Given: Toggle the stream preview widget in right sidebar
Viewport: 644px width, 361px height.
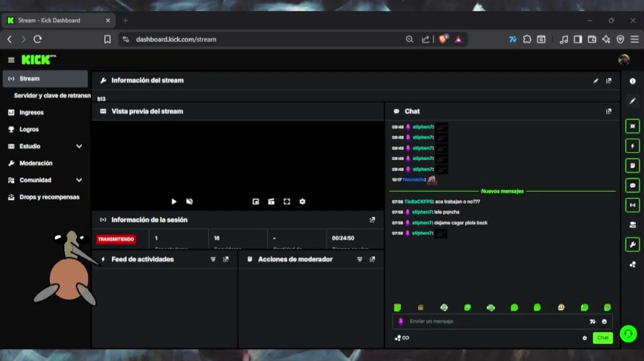Looking at the screenshot, I should point(633,126).
